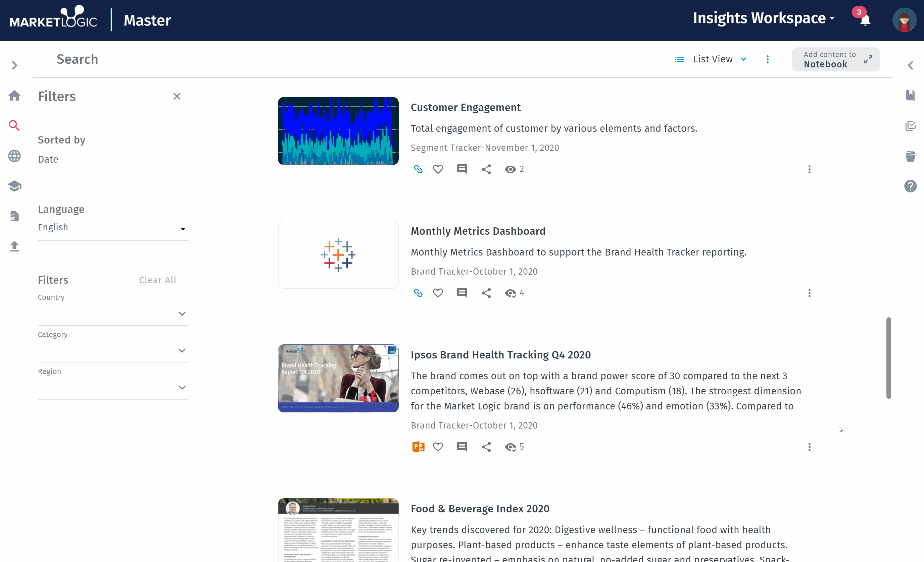This screenshot has width=924, height=562.
Task: Click the Food & Beverage Index 2020 thumbnail
Action: tap(338, 528)
